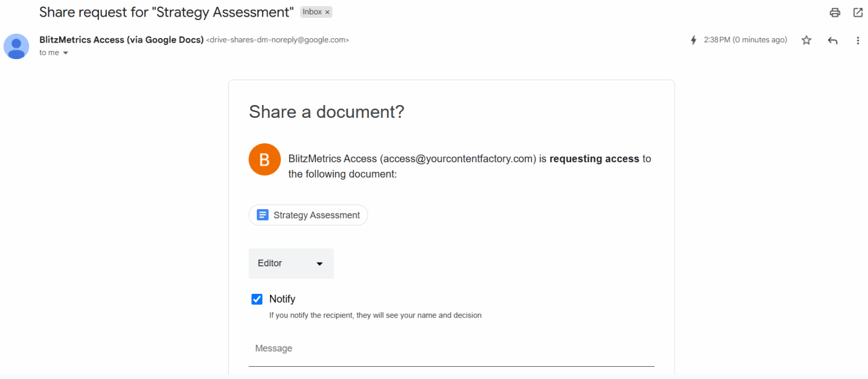Screen dimensions: 868x379
Task: Click the 2:38 PM timestamp
Action: (x=745, y=40)
